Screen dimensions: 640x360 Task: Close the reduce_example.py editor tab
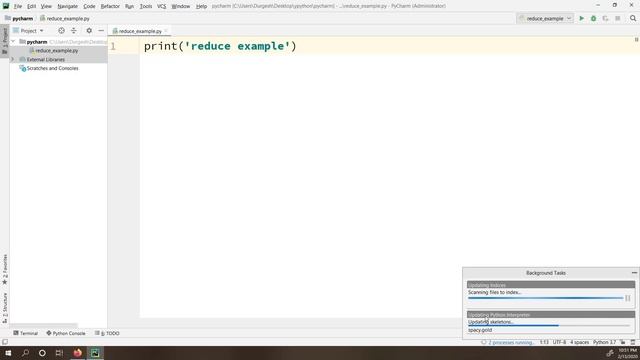pos(166,31)
